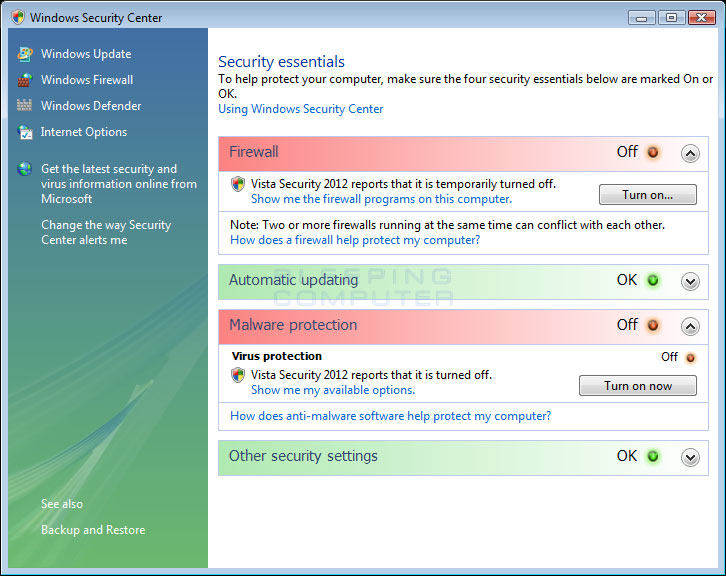Collapse the Firewall section chevron
Screen dimensions: 726x576
pos(690,154)
